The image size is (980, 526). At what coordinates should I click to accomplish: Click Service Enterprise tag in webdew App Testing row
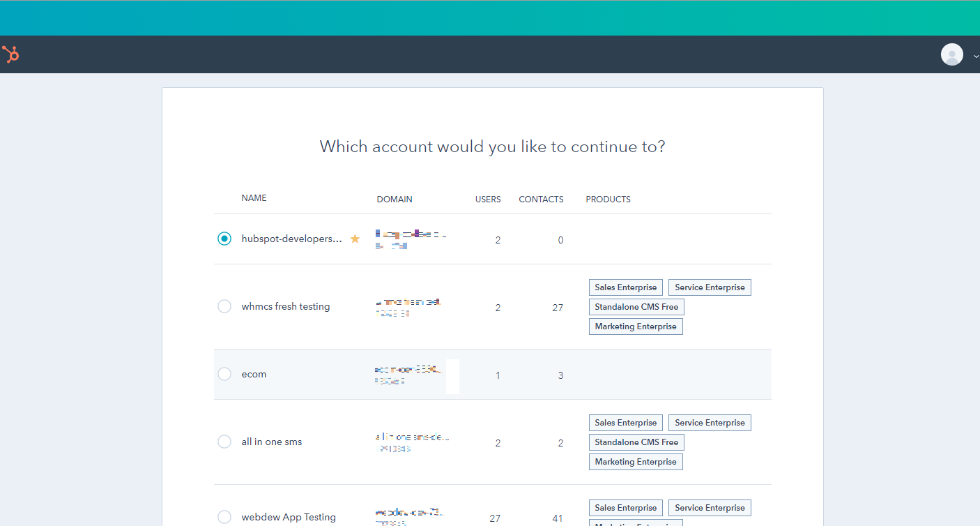point(710,508)
